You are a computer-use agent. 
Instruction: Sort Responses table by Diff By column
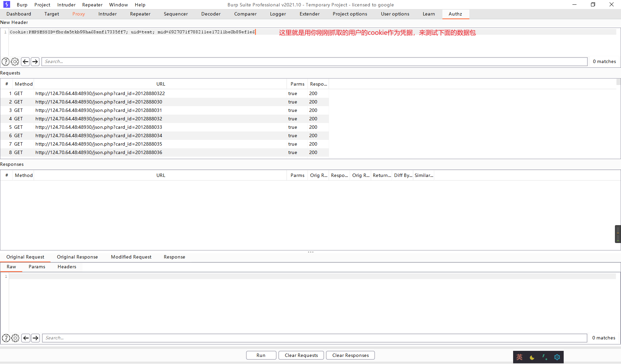403,176
